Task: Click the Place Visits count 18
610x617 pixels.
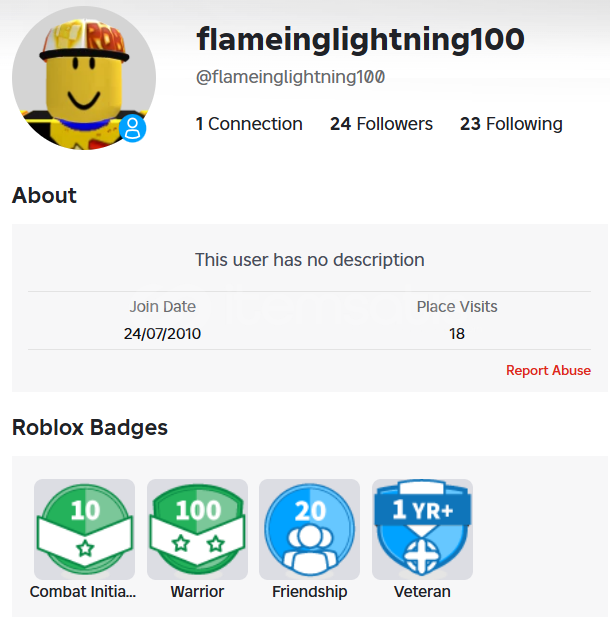Action: [x=457, y=334]
